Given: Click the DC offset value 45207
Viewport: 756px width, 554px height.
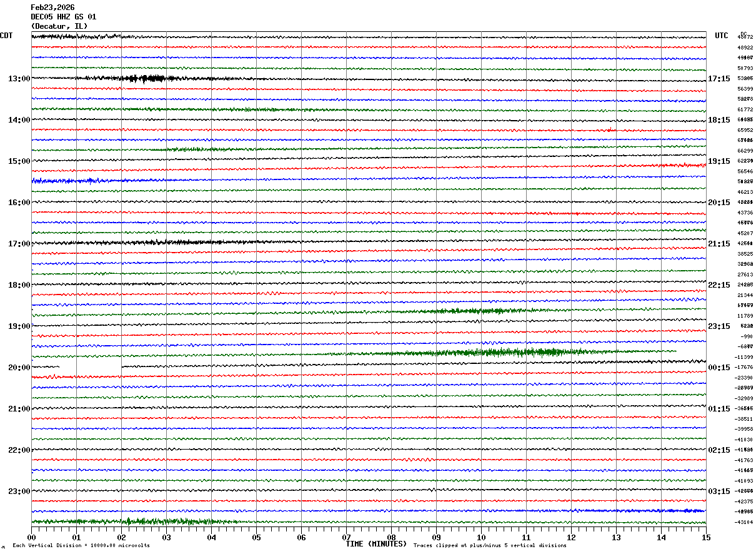Looking at the screenshot, I should pos(745,234).
